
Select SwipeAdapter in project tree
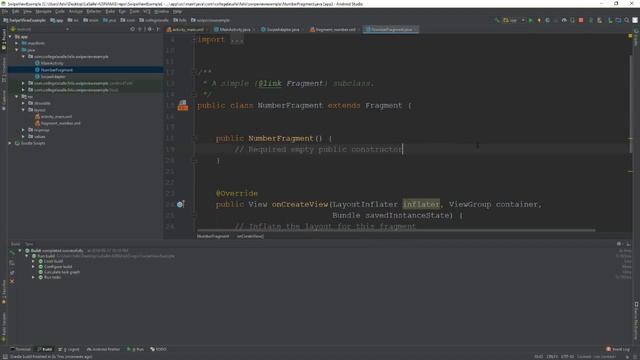(53, 76)
